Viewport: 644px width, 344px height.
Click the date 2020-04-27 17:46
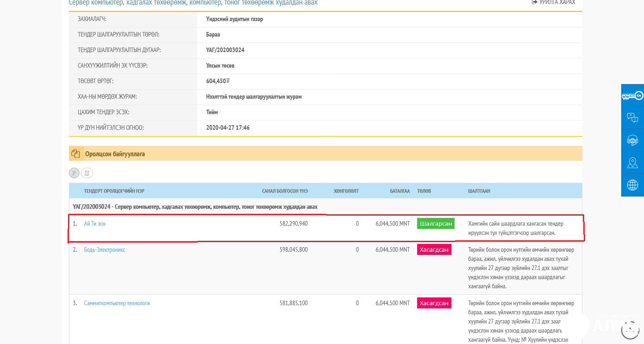[228, 128]
